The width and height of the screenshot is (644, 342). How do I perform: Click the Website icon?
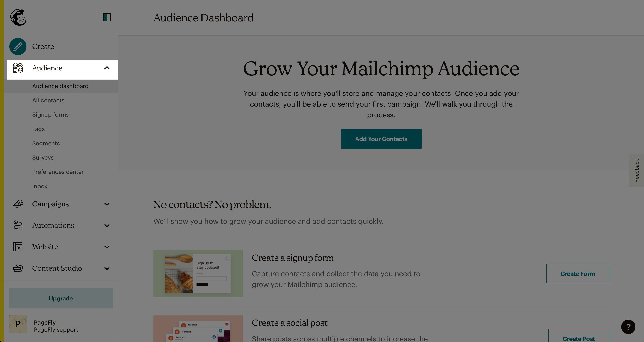point(18,246)
